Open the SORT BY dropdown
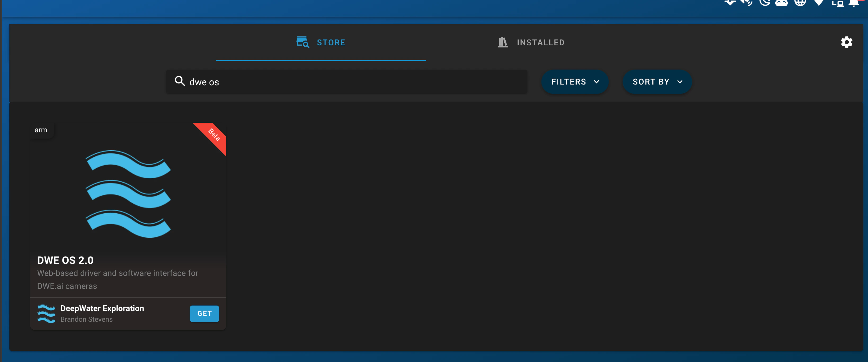868x362 pixels. (x=656, y=82)
